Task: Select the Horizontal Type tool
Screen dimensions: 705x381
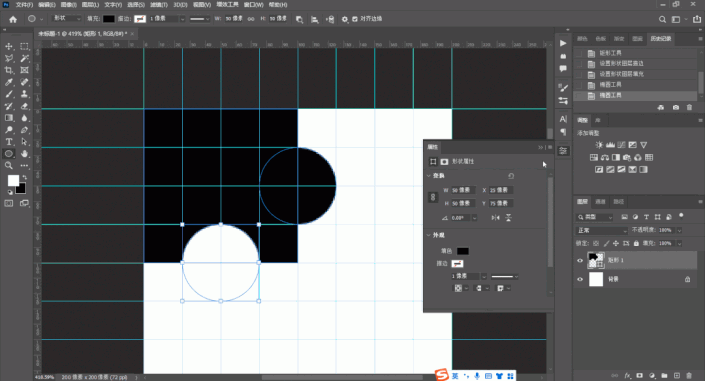Action: tap(9, 142)
